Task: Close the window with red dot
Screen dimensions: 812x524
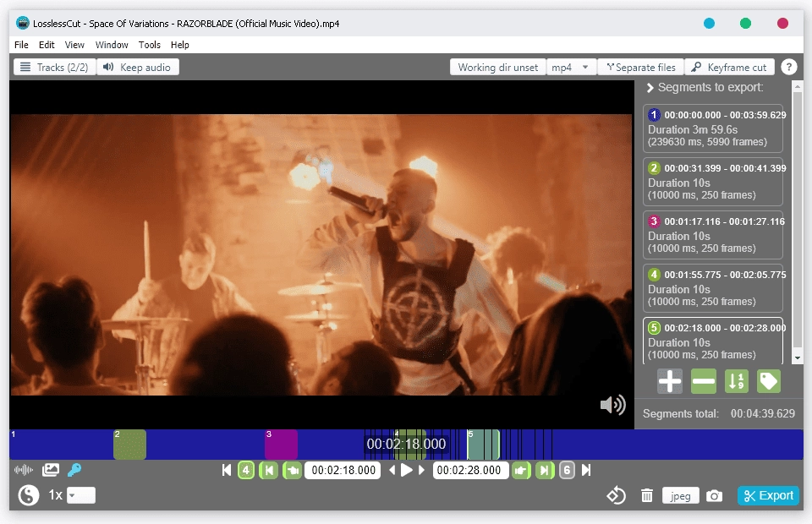Action: click(x=783, y=24)
